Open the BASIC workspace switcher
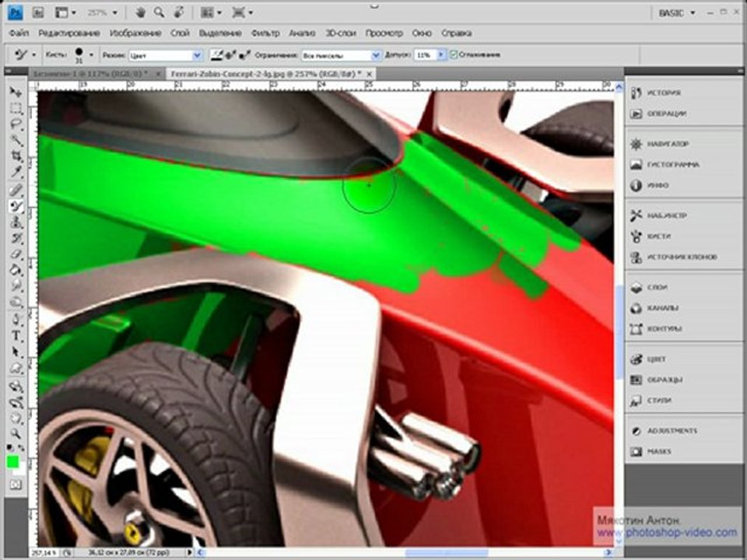This screenshot has width=747, height=560. (x=678, y=13)
